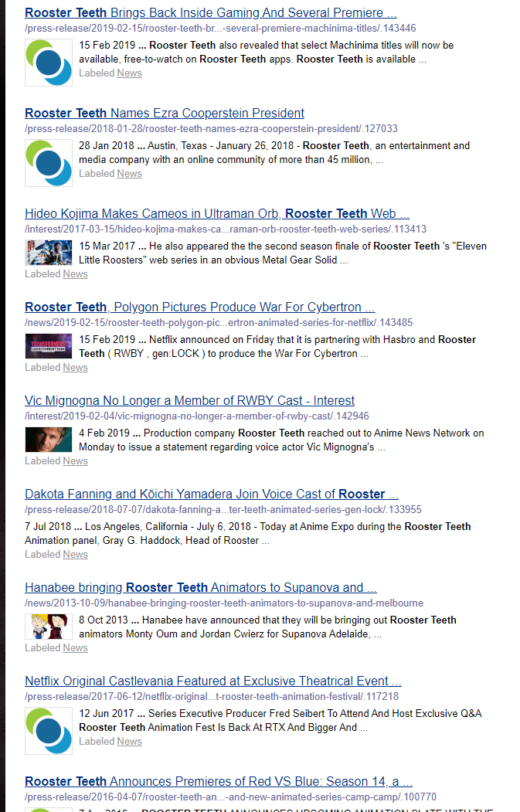Click the News label under the War For Cybertron result
Viewport: 520px width, 812px height.
[75, 367]
